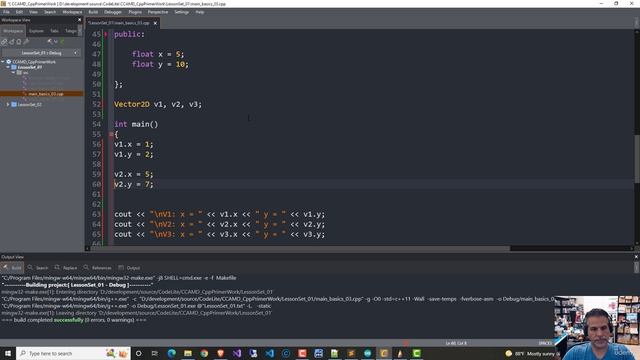The height and width of the screenshot is (360, 640).
Task: Switch to the Build tab in Output View
Action: point(12,268)
